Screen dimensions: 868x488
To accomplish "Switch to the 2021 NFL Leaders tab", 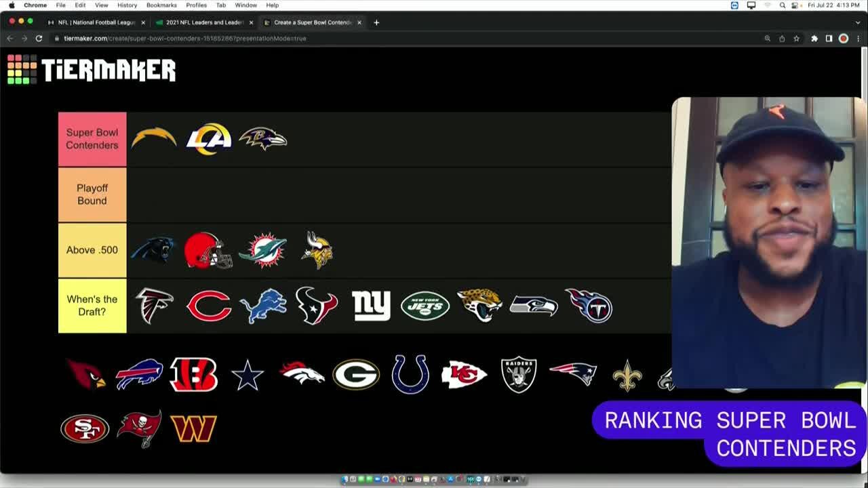I will (x=203, y=22).
